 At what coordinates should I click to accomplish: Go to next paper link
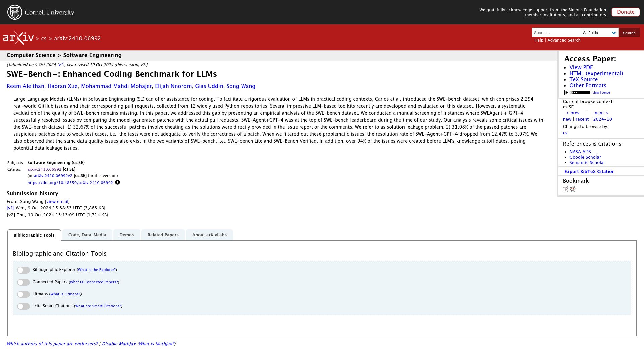click(601, 113)
